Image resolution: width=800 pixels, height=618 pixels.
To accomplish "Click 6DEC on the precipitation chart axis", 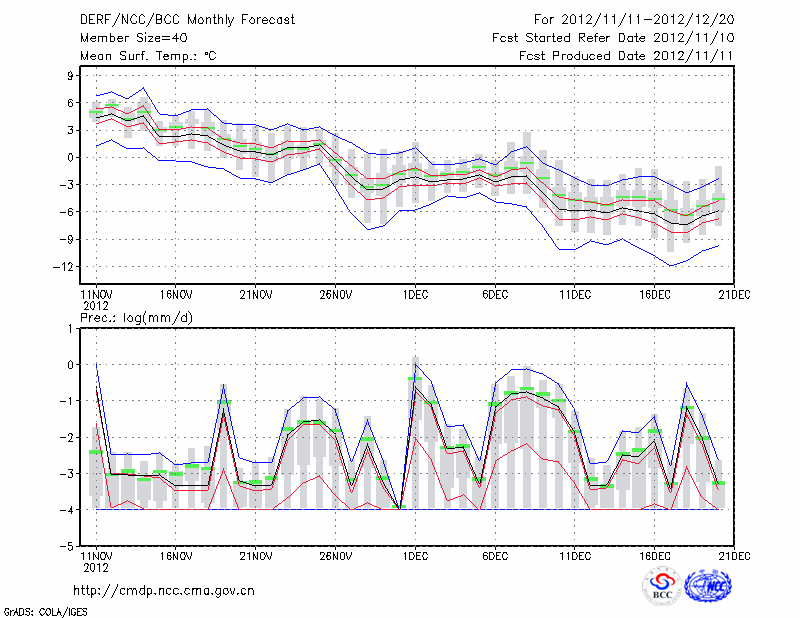I will pyautogui.click(x=495, y=555).
